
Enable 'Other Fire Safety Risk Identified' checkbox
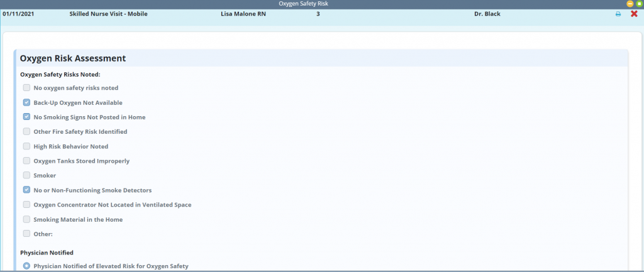click(26, 132)
